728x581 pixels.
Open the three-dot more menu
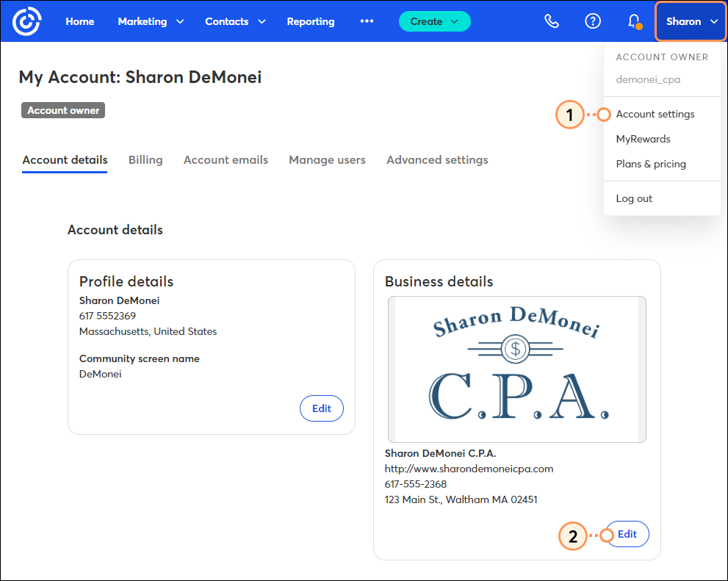(x=367, y=21)
